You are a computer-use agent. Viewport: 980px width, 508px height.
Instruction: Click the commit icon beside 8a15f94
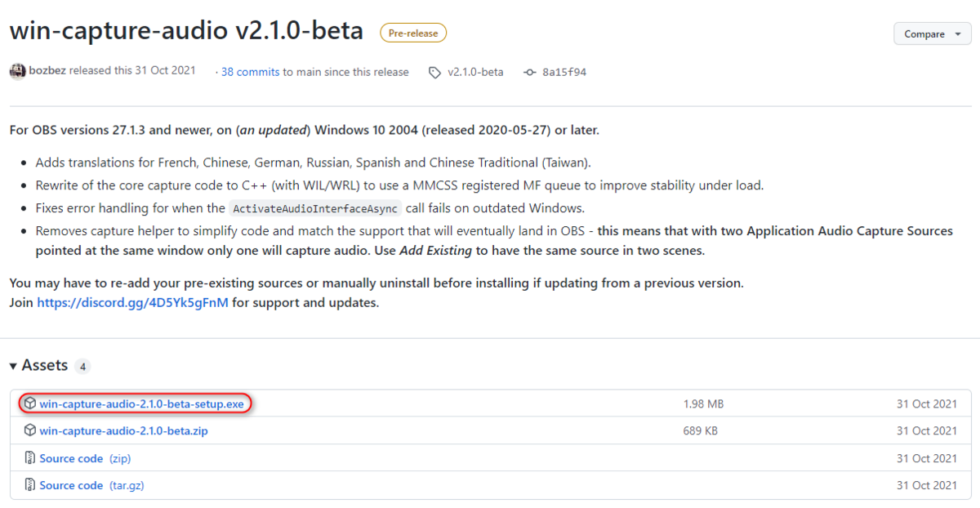click(529, 72)
